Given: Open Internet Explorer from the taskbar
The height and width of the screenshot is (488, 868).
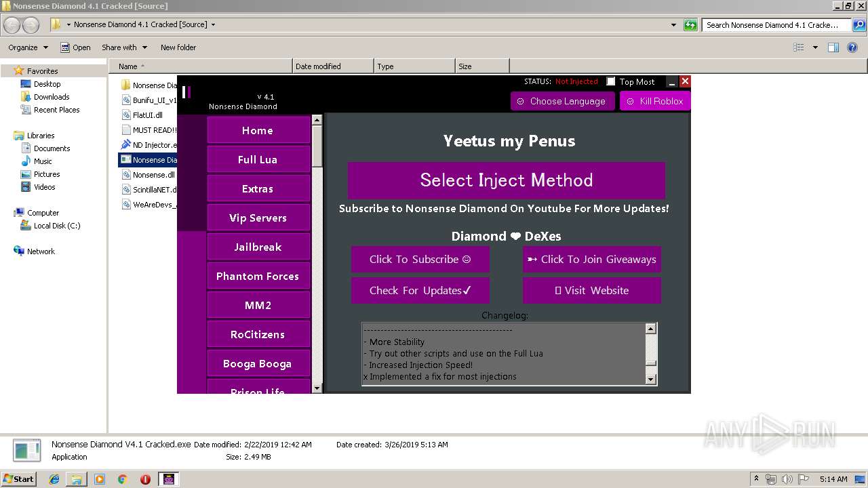Looking at the screenshot, I should (54, 479).
